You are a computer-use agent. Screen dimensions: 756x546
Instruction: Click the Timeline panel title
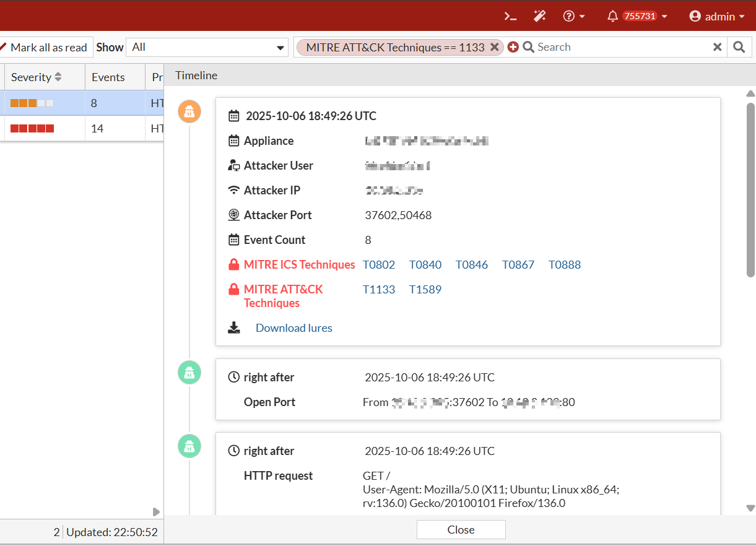click(x=196, y=76)
